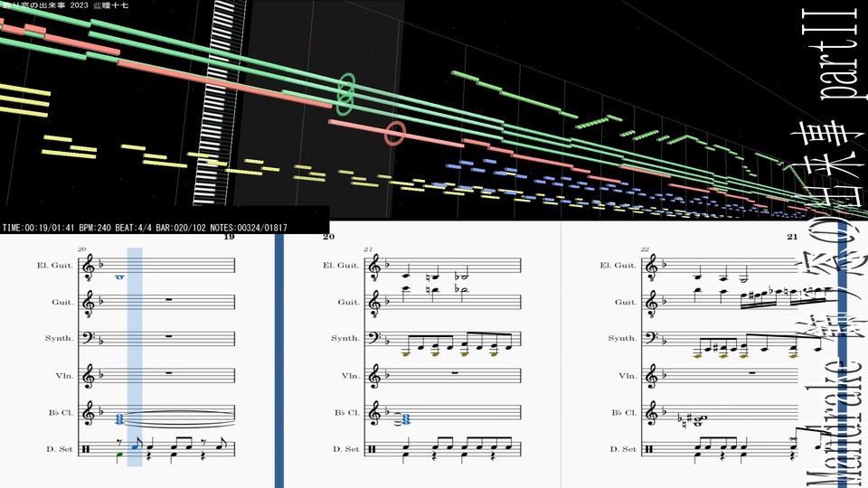Click page number 21 above the right score page
The width and height of the screenshot is (868, 488).
coord(792,237)
